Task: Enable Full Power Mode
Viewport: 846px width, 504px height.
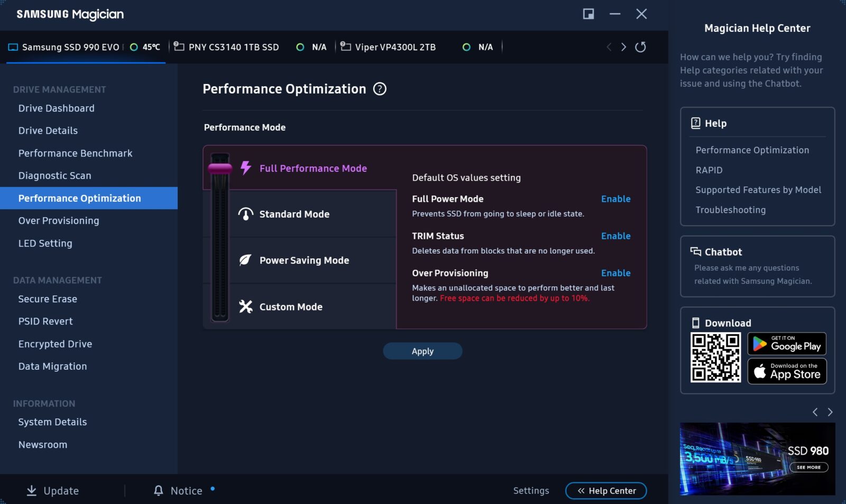Action: [615, 199]
